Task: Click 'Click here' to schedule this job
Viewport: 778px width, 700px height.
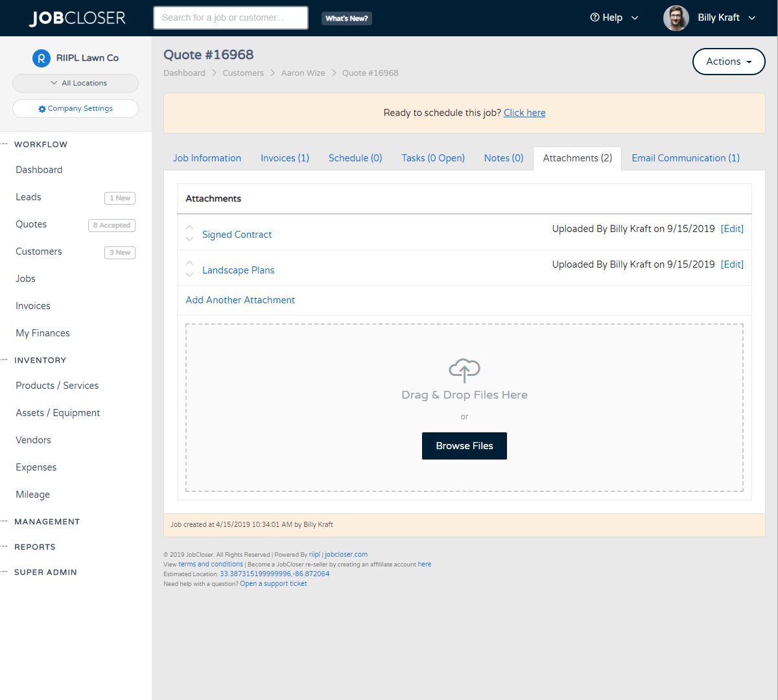Action: (x=525, y=112)
